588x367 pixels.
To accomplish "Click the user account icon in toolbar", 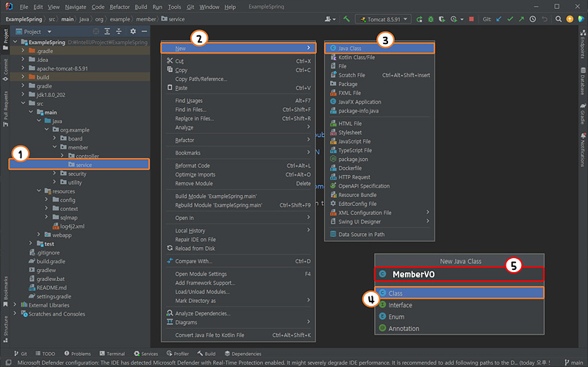I will pos(330,19).
